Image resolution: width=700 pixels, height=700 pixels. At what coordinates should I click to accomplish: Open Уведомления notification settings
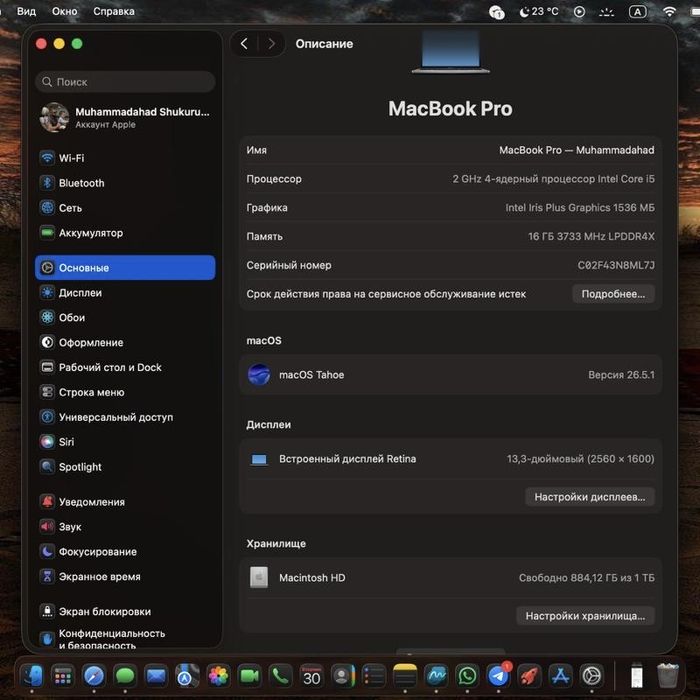point(125,502)
